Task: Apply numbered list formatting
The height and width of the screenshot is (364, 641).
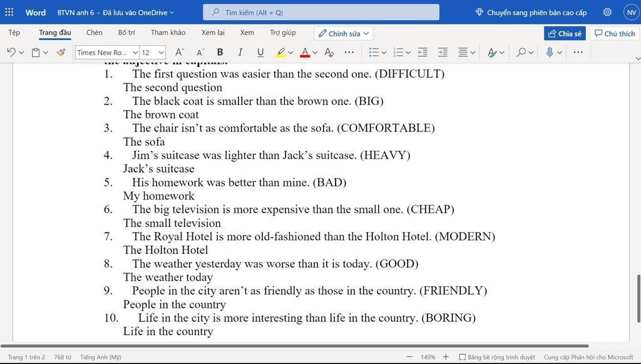Action: [x=398, y=53]
